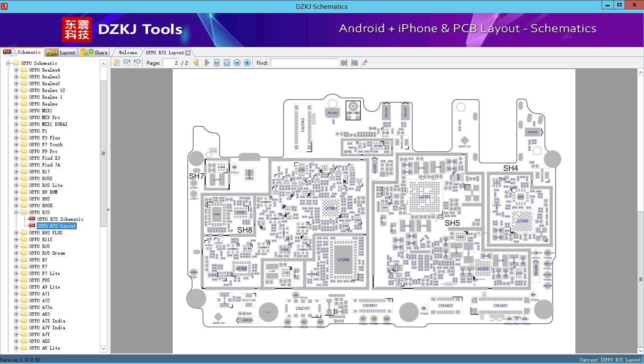Expand the OPPO Realme4 folder
The image size is (644, 364).
click(17, 70)
